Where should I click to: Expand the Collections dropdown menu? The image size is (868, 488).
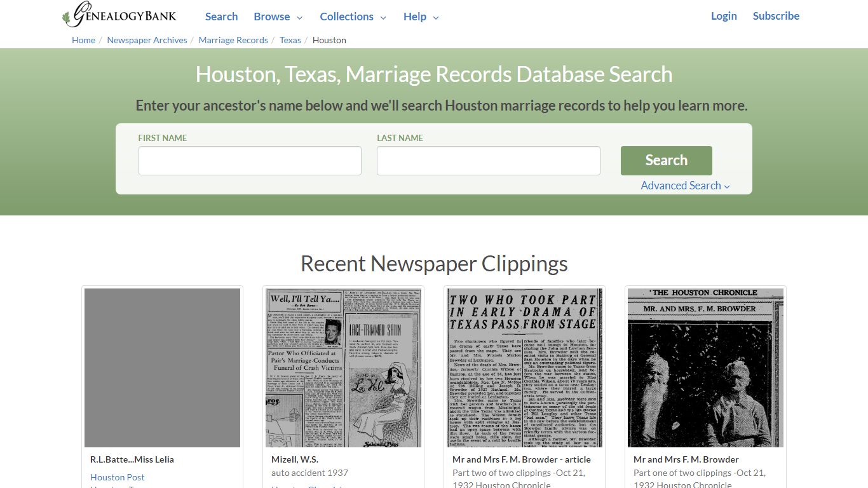(x=353, y=17)
